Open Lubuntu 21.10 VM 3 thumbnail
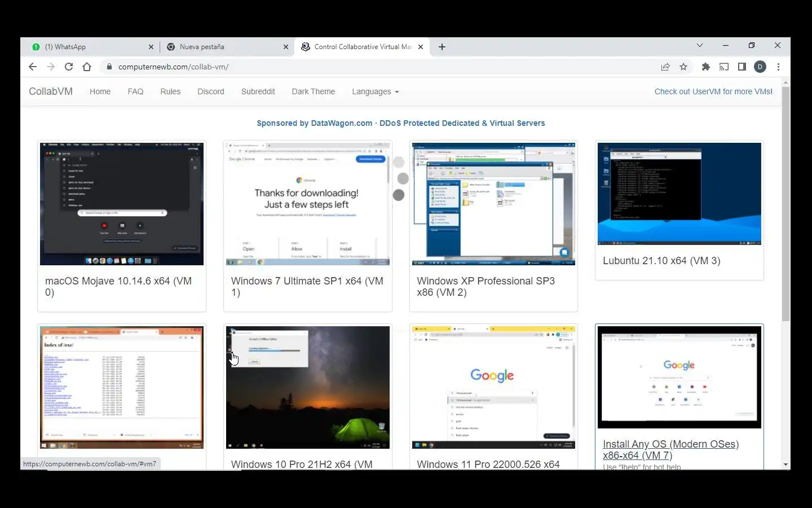 (679, 194)
